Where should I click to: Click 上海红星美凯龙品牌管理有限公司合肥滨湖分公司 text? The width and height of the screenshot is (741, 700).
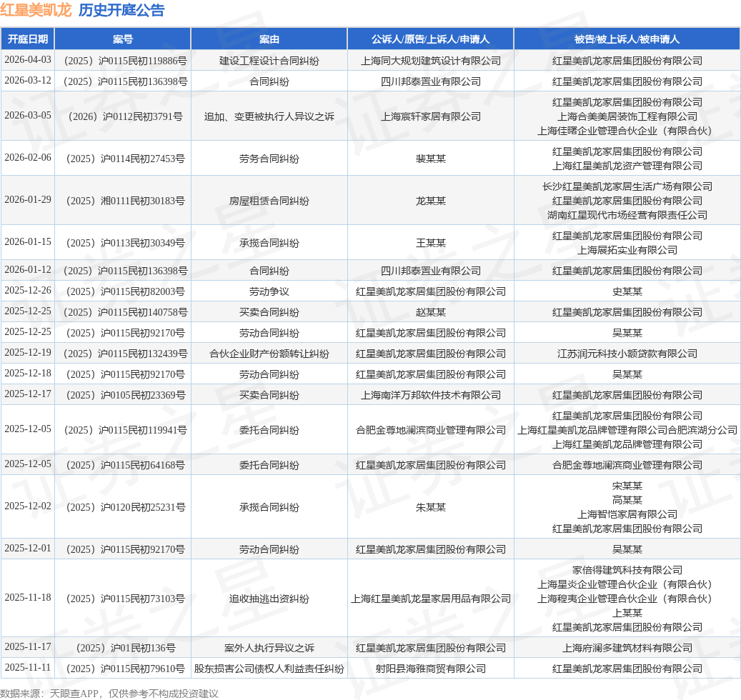pos(627,430)
